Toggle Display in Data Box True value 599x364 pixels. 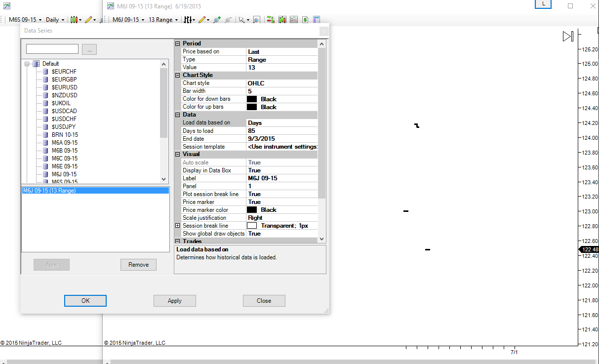pos(282,170)
